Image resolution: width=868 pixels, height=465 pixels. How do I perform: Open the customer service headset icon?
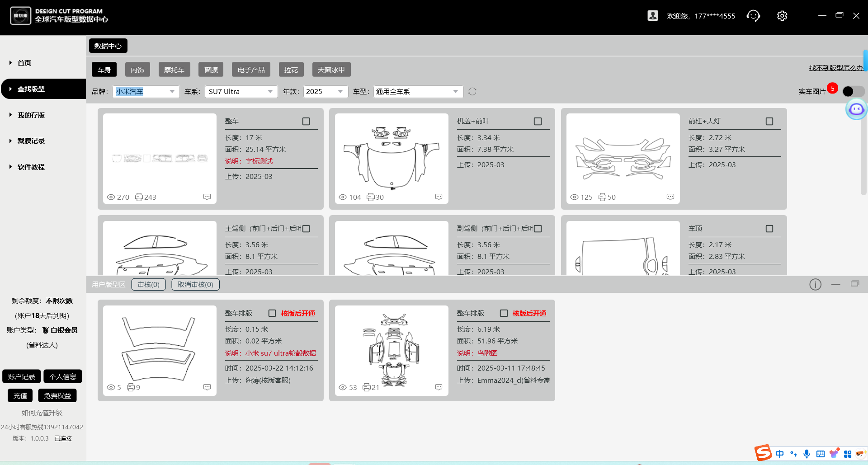point(753,15)
